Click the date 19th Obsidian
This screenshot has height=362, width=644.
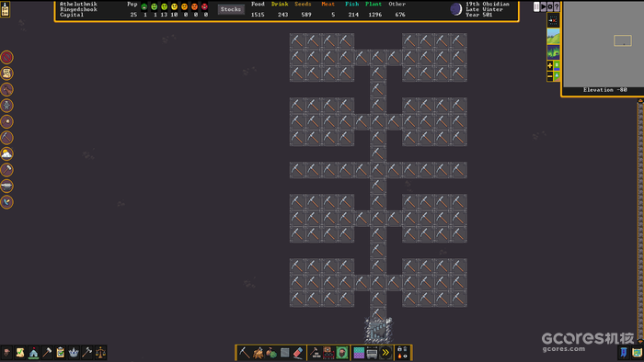coord(488,4)
